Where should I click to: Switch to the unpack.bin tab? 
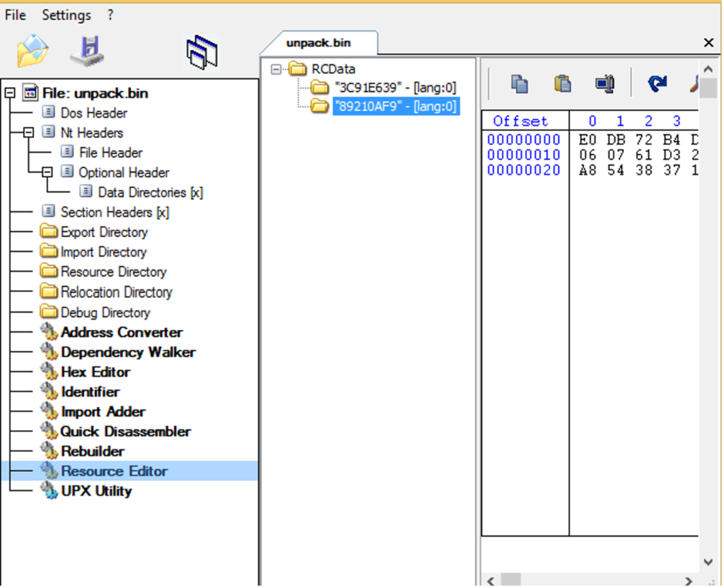tap(318, 42)
